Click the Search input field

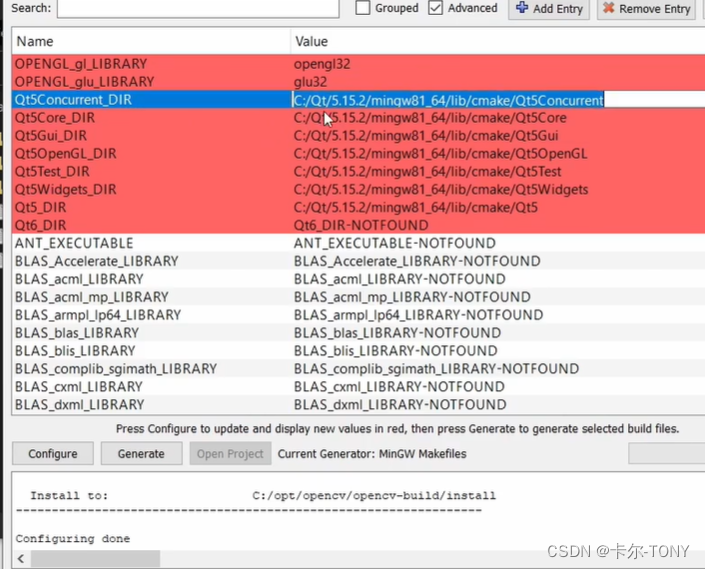click(x=198, y=8)
